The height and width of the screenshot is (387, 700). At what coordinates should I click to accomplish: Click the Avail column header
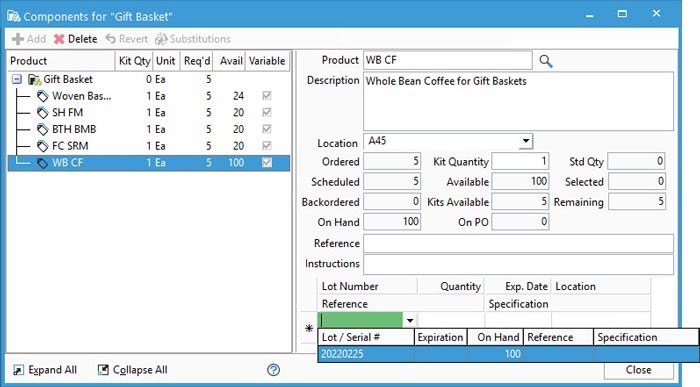coord(230,61)
